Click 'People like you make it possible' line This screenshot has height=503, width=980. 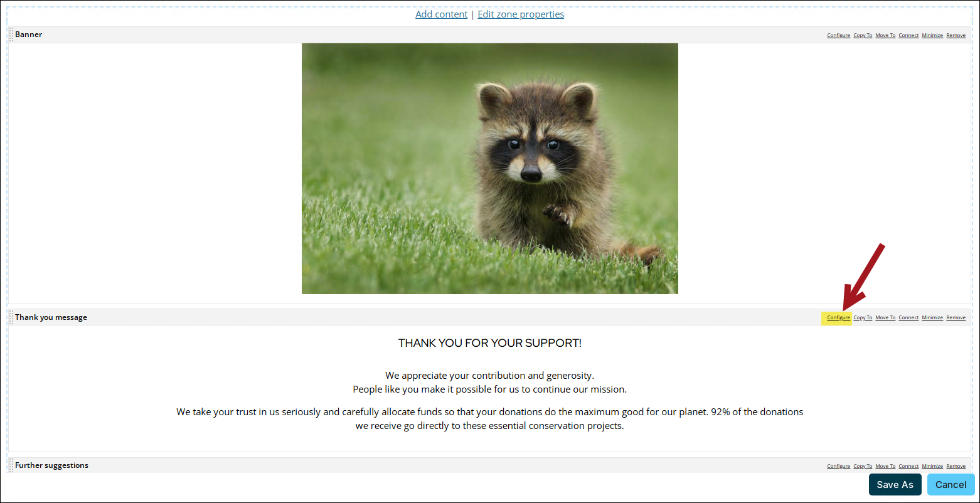coord(489,389)
